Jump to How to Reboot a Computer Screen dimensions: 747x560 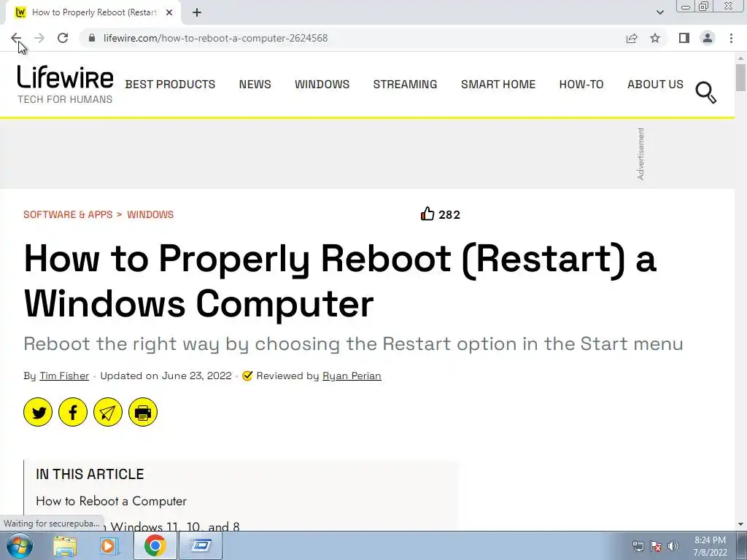[111, 501]
